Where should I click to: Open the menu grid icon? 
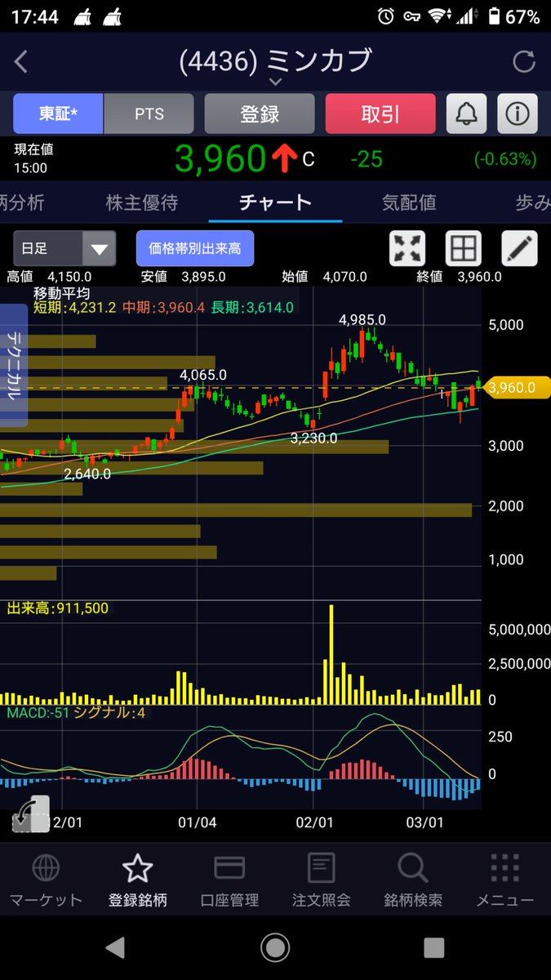[505, 868]
